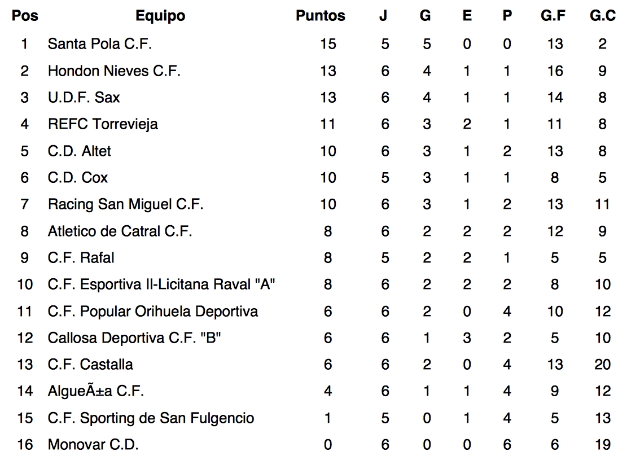Screen dimensions: 640x460
Task: Select the G.C column header
Action: (603, 16)
